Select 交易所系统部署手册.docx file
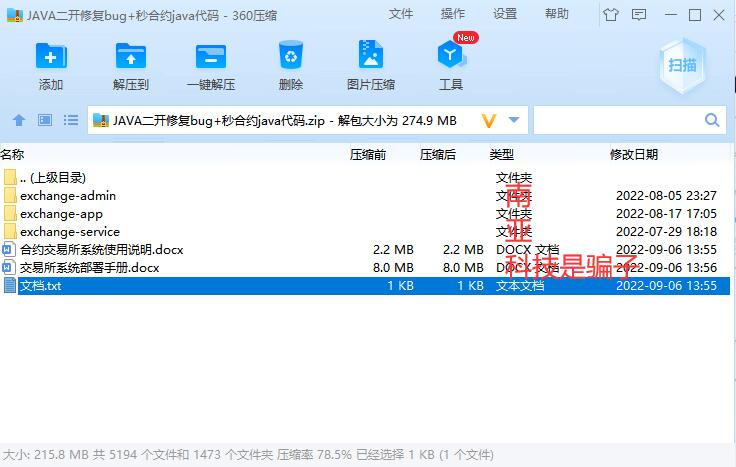This screenshot has height=467, width=736. tap(89, 268)
